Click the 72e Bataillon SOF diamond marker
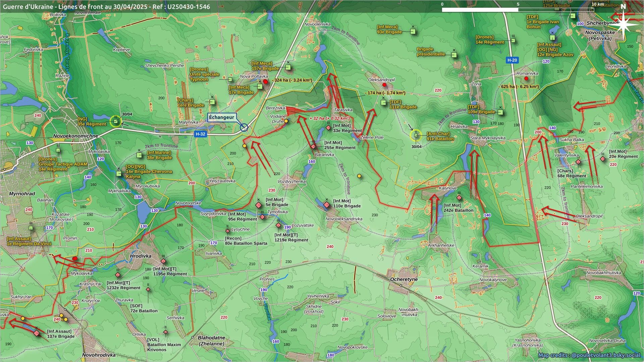The image size is (644, 362). (148, 289)
